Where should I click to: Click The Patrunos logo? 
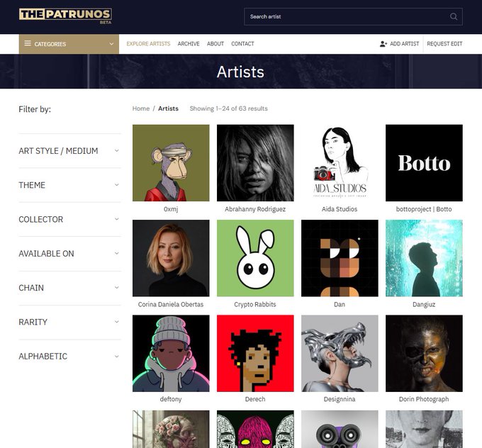click(x=65, y=16)
